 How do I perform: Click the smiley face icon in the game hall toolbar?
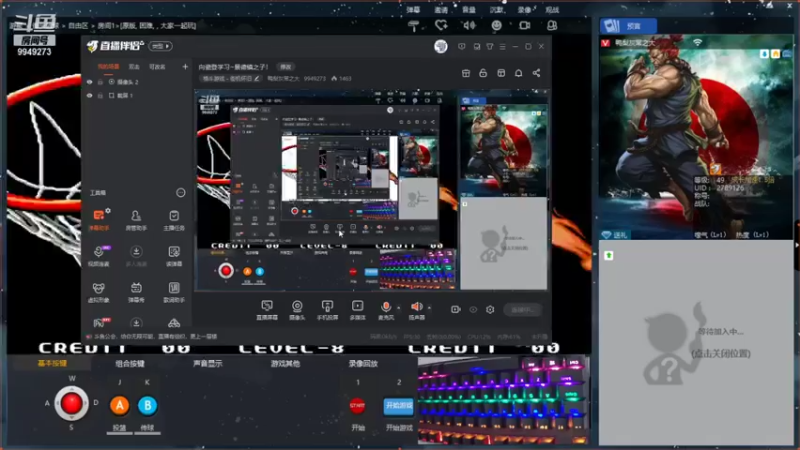pos(496,25)
